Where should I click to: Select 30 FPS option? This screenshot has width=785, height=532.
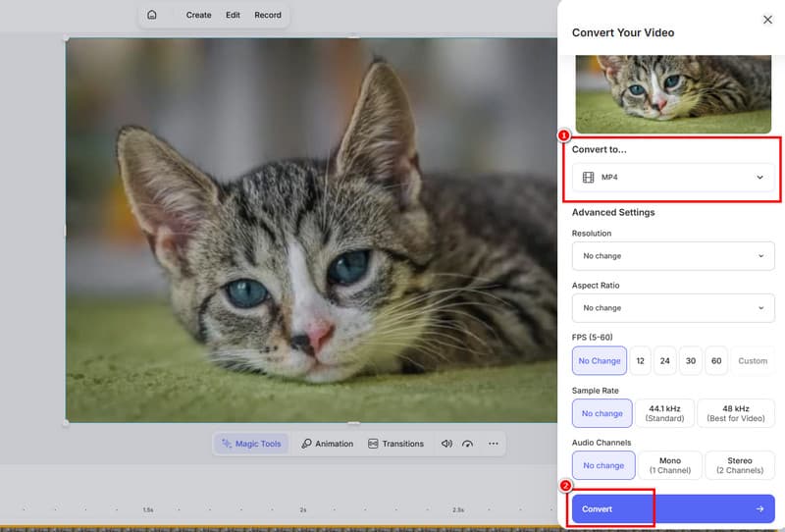click(x=691, y=360)
